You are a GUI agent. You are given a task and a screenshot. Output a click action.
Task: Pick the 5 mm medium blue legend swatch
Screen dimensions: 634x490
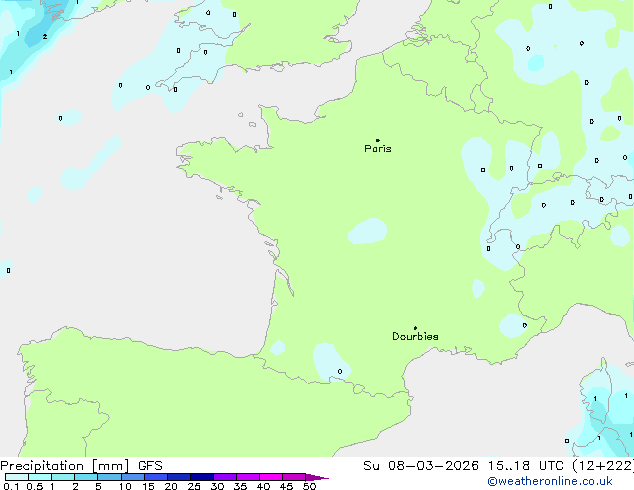(110, 477)
